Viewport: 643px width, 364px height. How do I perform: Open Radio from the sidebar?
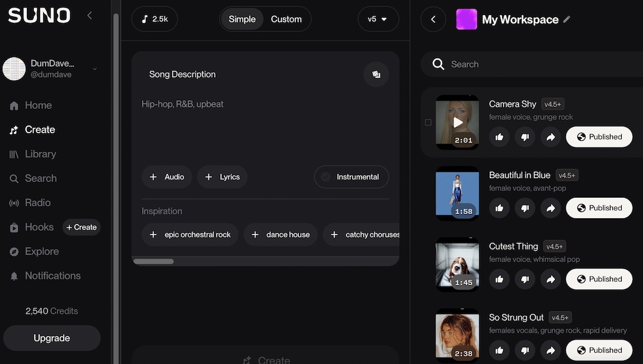point(38,203)
